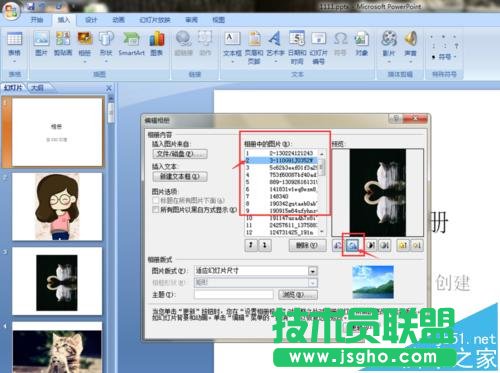The width and height of the screenshot is (500, 373).
Task: Decrease contrast of album picture
Action: tap(385, 246)
